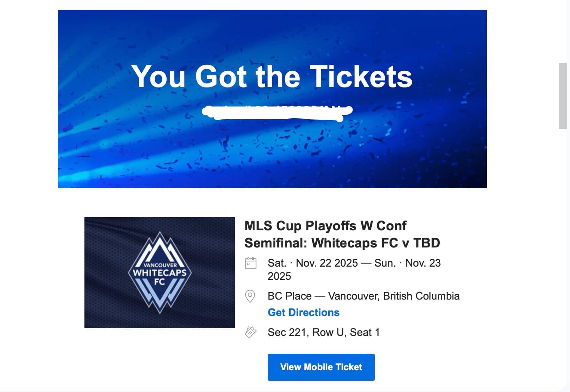The width and height of the screenshot is (570, 392).
Task: Click the "Vancouver, British Columbia" location text
Action: 394,296
